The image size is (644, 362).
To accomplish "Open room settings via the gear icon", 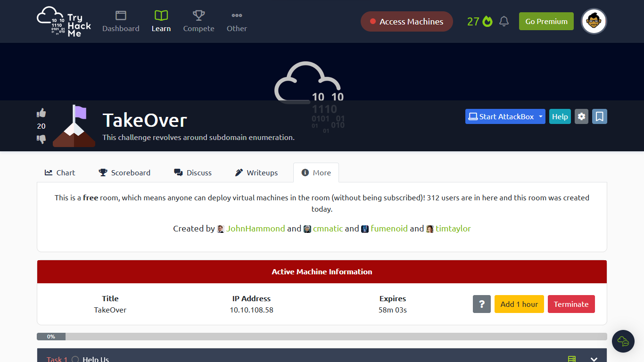I will [x=581, y=116].
